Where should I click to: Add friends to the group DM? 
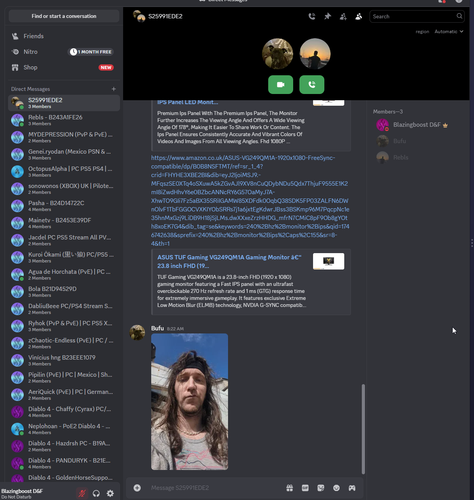[343, 16]
